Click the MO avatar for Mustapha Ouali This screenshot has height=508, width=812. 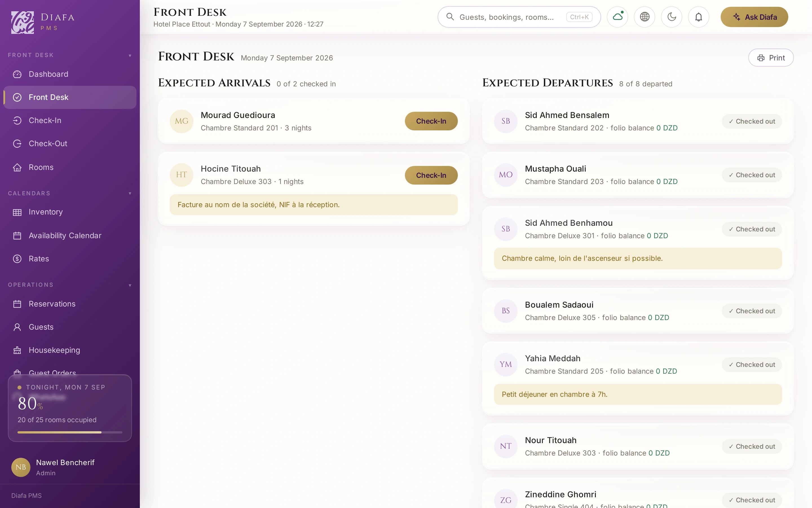506,175
